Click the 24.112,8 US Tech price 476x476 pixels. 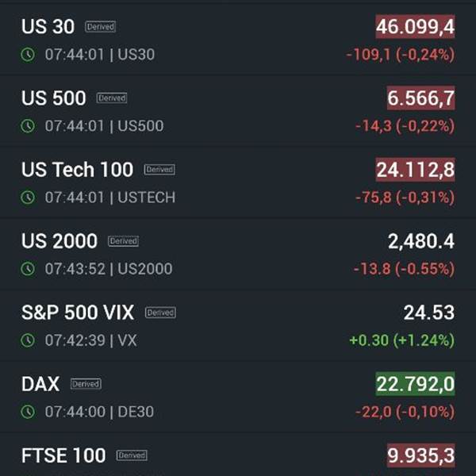coord(415,170)
